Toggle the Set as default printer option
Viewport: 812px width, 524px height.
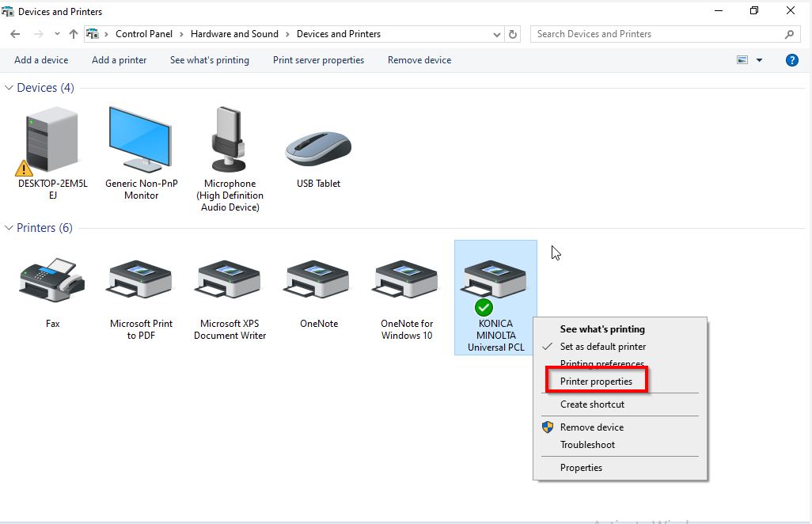[602, 347]
